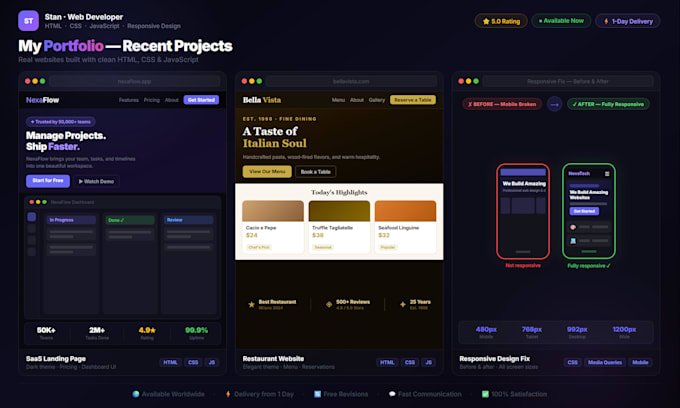
Task: Select the Done column header
Action: [x=130, y=220]
